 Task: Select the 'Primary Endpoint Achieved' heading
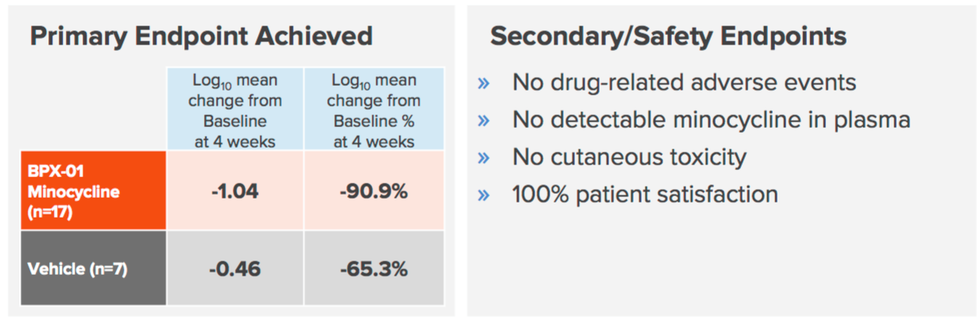coord(201,37)
